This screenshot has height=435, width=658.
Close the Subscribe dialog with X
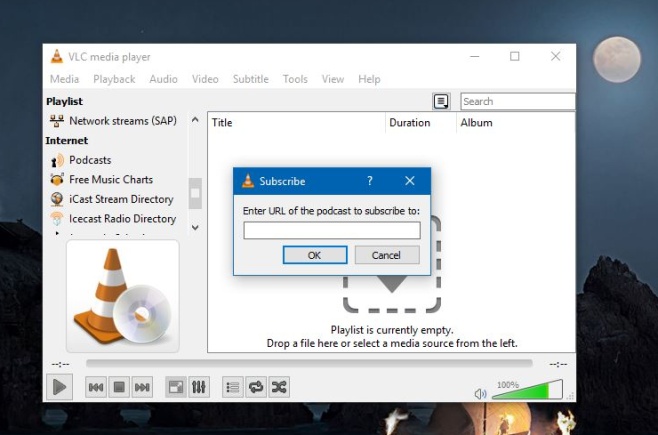[x=410, y=181]
